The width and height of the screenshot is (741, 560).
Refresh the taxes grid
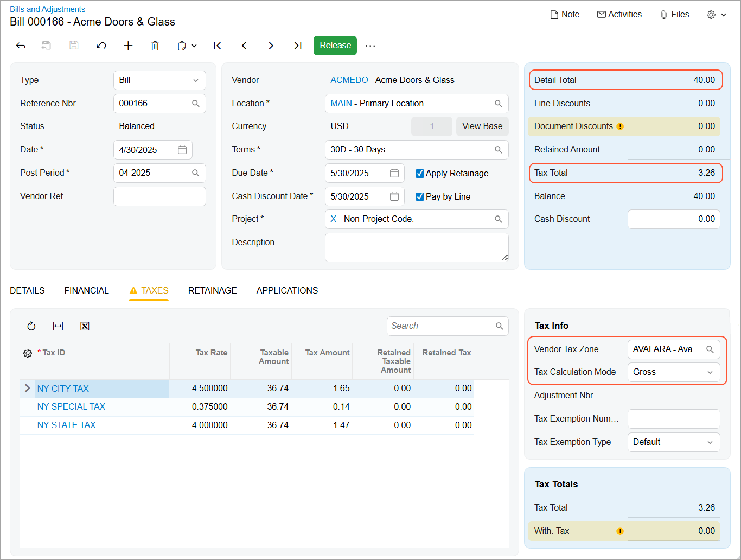click(x=31, y=326)
